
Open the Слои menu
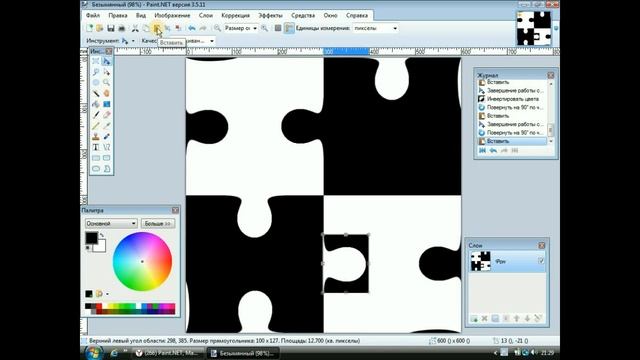[206, 15]
